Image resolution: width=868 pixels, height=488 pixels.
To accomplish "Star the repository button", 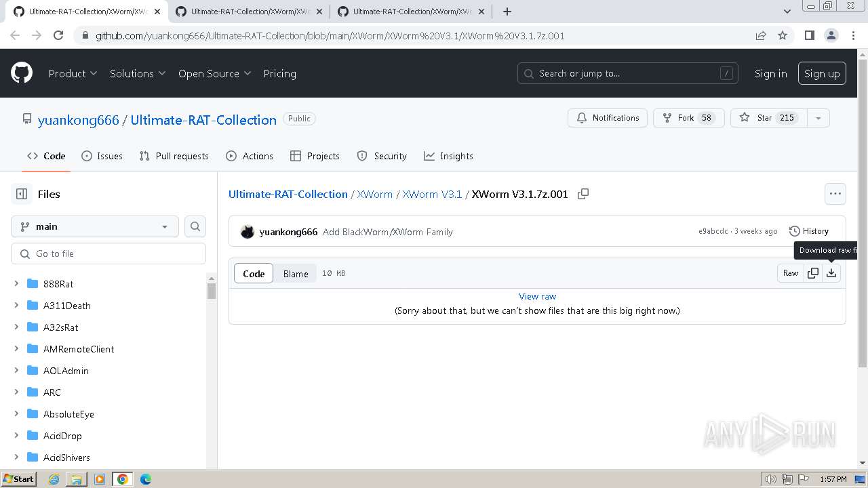I will pyautogui.click(x=769, y=118).
